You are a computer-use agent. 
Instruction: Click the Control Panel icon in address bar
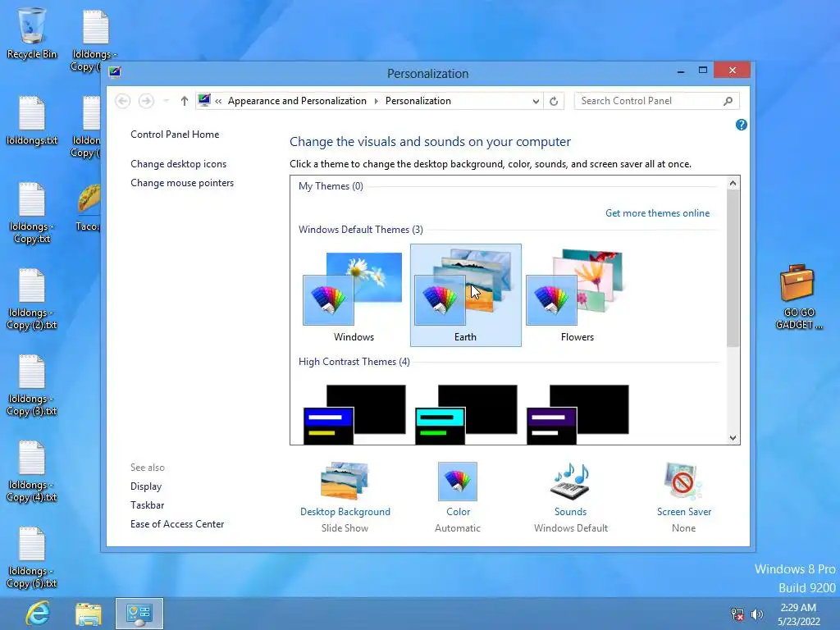pos(204,100)
